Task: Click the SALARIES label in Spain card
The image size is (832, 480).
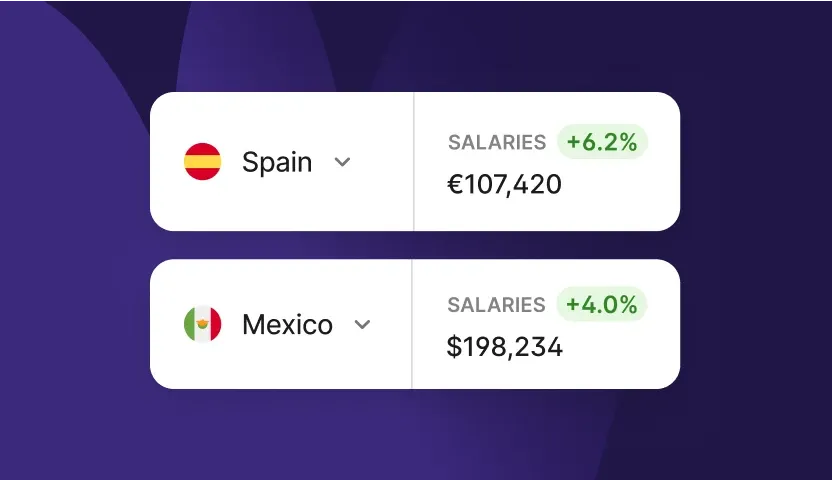Action: 497,142
